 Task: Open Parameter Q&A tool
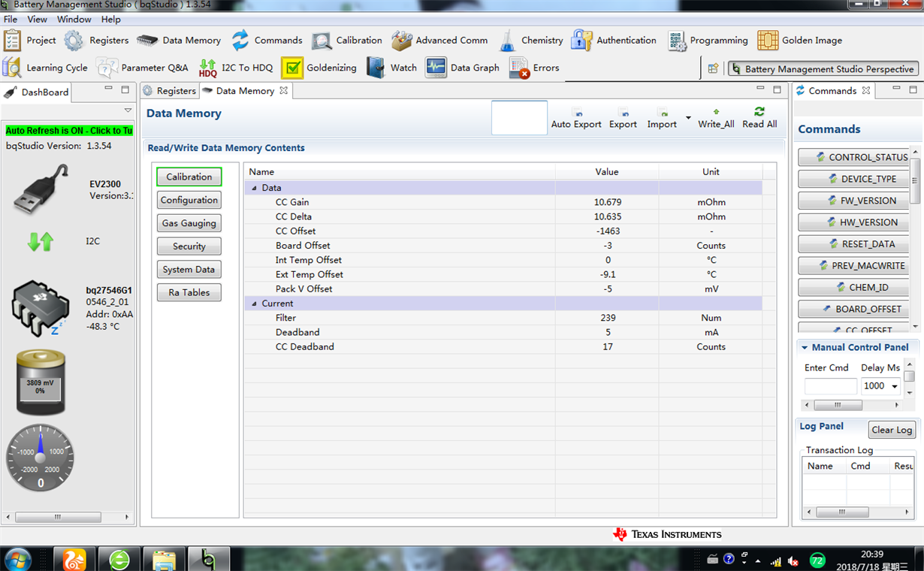pyautogui.click(x=143, y=68)
